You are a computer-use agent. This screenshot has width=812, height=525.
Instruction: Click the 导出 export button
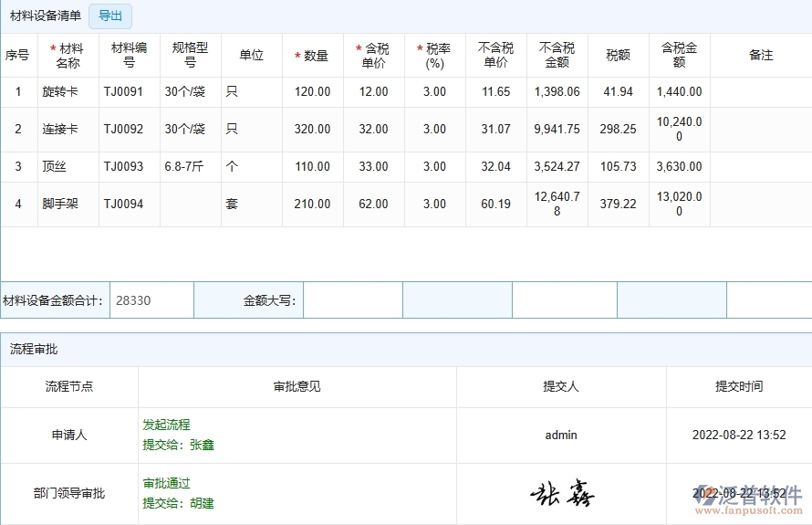click(x=110, y=16)
